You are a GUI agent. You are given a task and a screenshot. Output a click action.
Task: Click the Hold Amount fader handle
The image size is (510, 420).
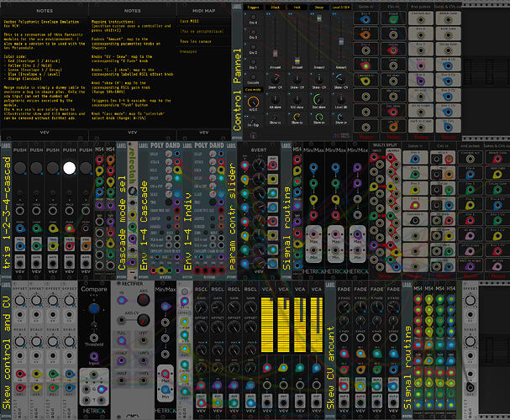pos(297,60)
